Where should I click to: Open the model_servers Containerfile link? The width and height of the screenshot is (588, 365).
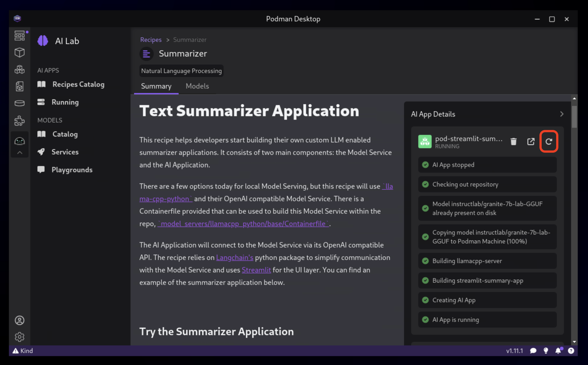(x=243, y=224)
